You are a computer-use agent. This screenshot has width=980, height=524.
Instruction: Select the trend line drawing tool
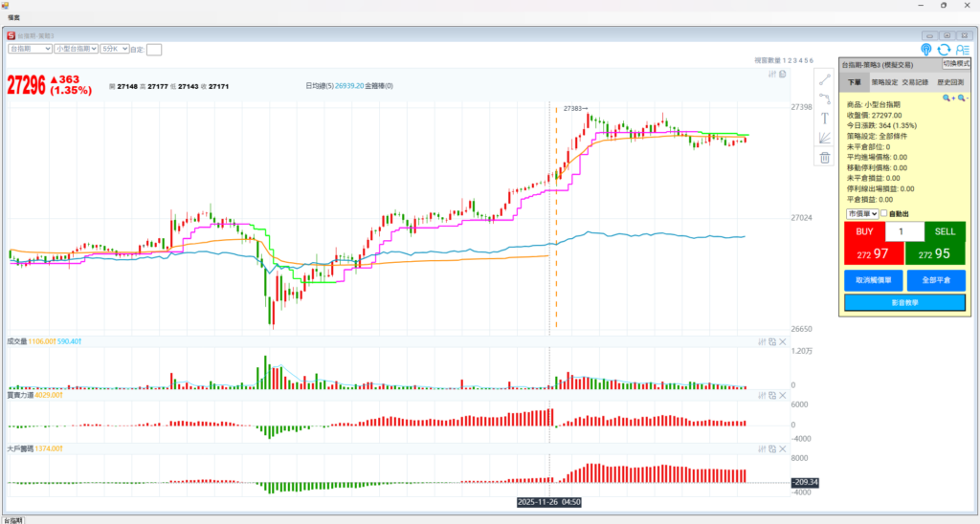(x=825, y=79)
